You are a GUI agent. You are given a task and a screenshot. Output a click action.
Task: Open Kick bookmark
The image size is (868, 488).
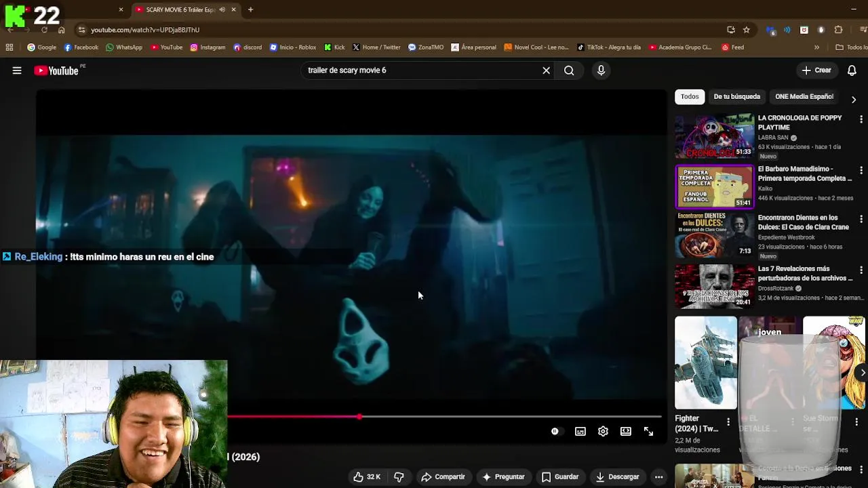coord(334,47)
